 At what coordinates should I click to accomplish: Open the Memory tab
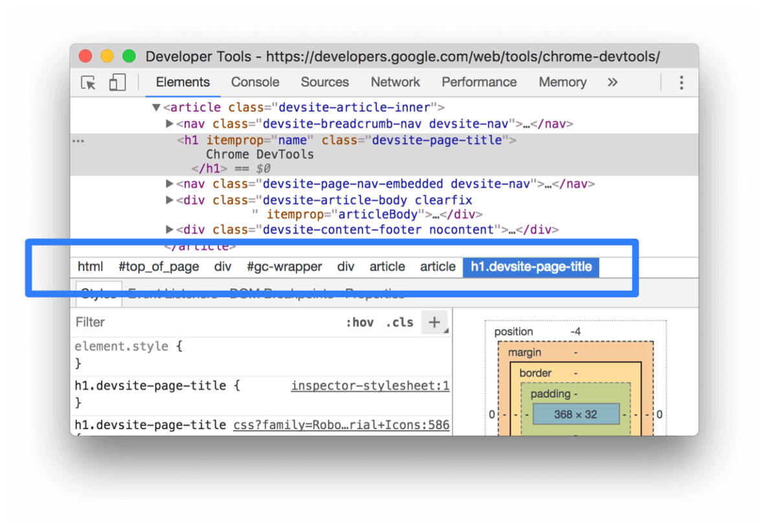coord(562,82)
